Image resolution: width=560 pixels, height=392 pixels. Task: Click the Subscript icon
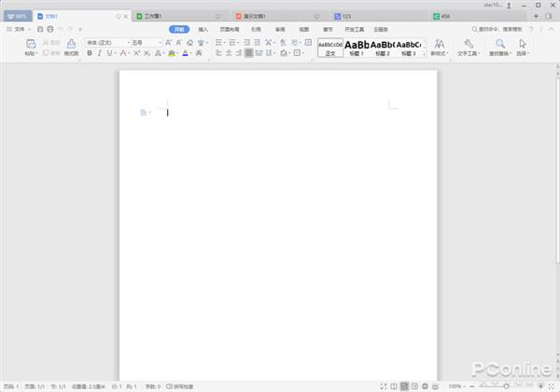(x=147, y=53)
